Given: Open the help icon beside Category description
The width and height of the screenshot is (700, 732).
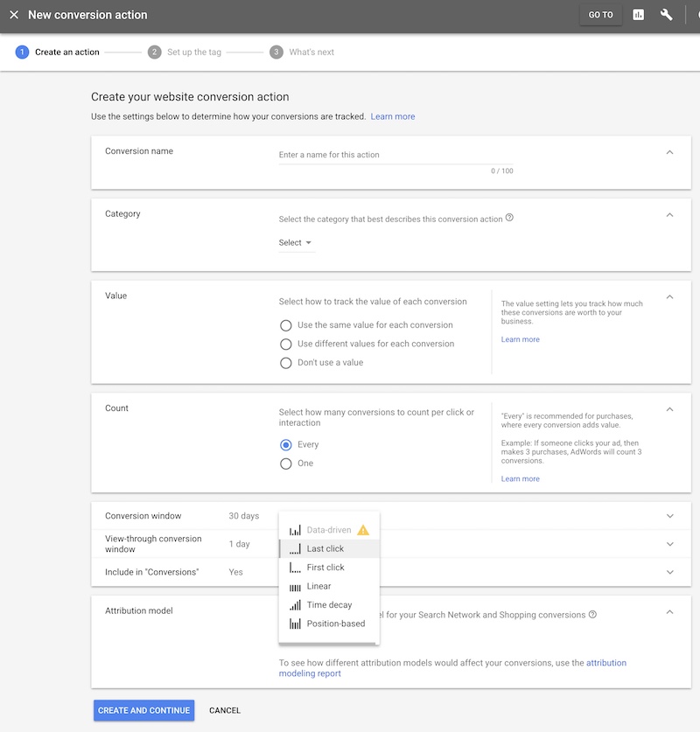Looking at the screenshot, I should (x=509, y=219).
